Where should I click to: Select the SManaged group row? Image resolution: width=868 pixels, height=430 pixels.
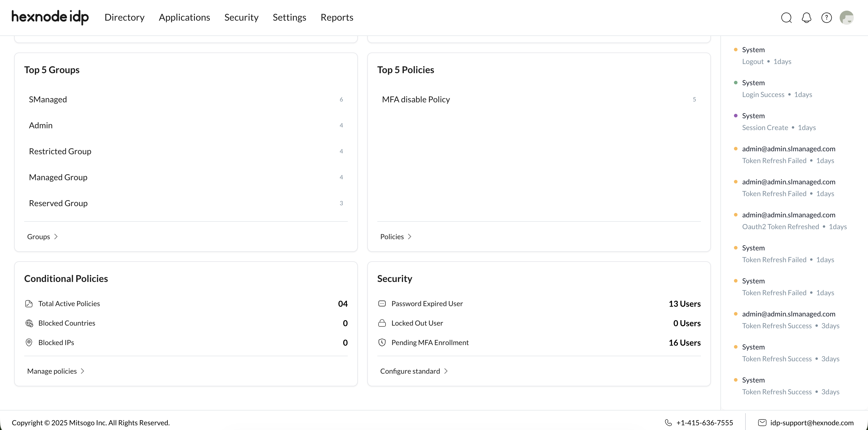click(186, 99)
